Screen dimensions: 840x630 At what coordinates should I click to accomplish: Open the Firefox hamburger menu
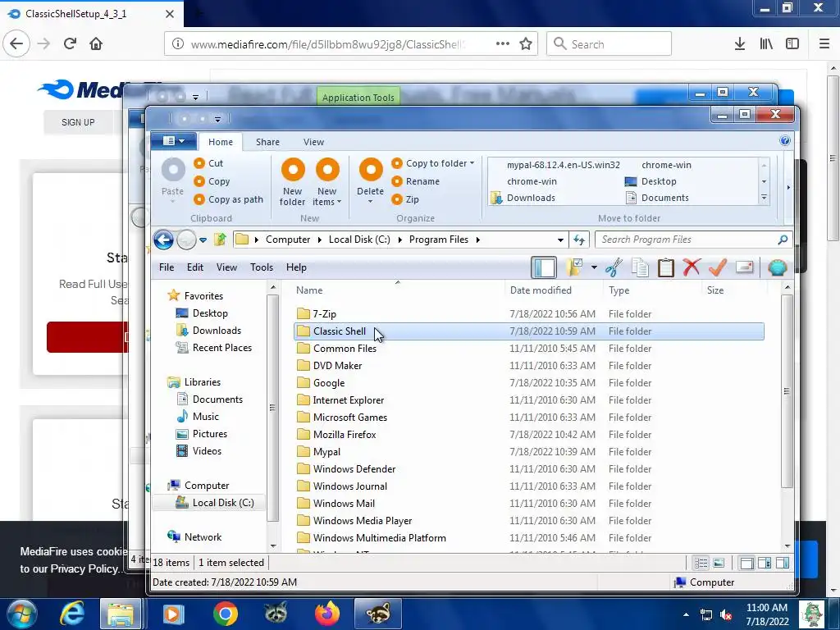[x=824, y=44]
